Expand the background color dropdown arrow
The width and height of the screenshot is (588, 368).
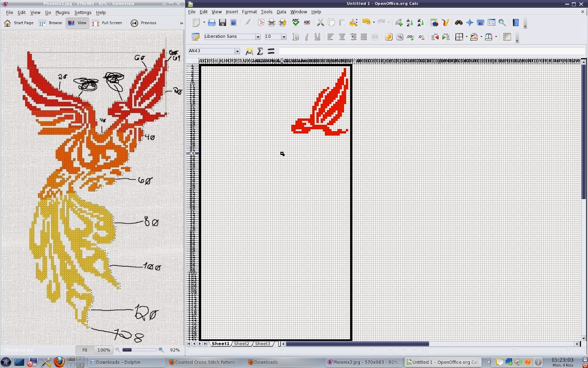[481, 37]
